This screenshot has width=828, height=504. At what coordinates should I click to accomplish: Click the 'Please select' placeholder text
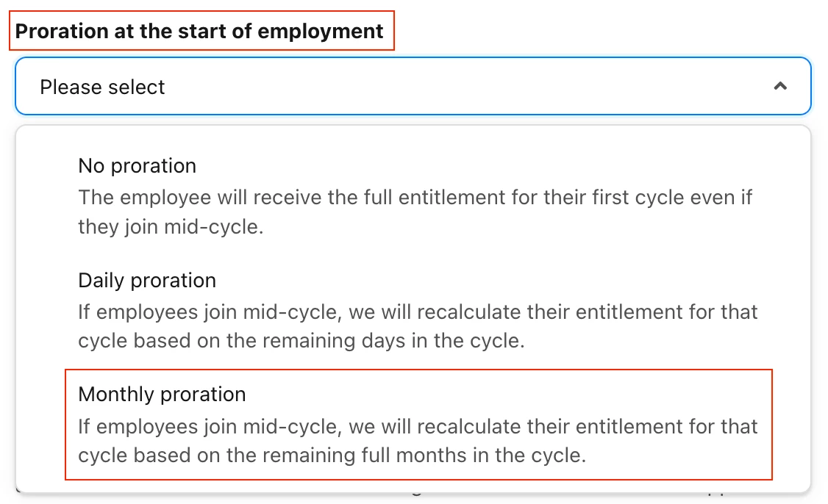(x=102, y=87)
